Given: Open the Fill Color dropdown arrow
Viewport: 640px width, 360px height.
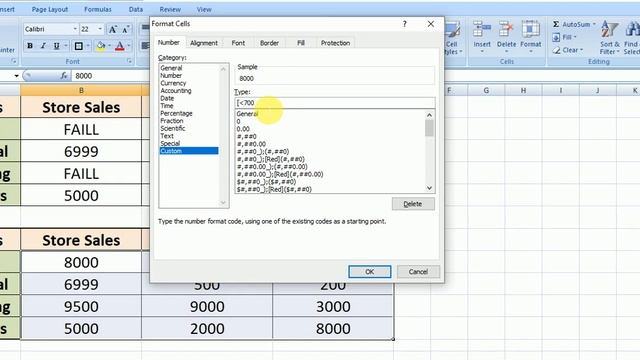Looking at the screenshot, I should 109,46.
